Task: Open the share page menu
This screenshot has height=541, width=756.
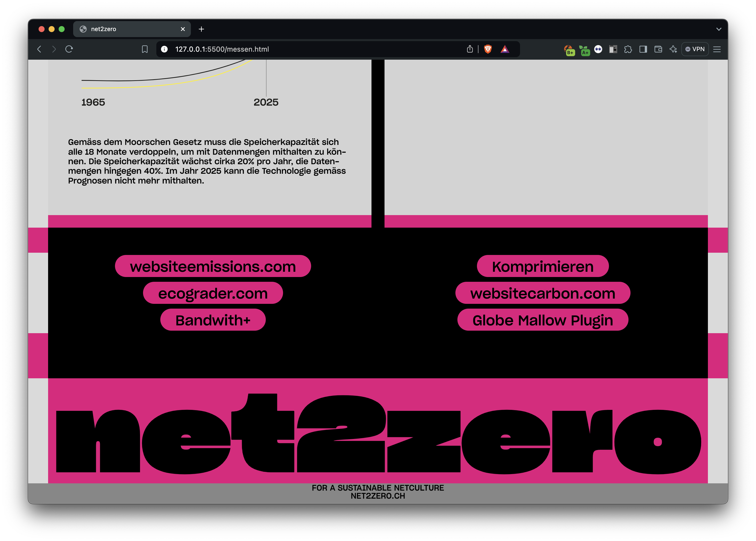Action: coord(470,49)
